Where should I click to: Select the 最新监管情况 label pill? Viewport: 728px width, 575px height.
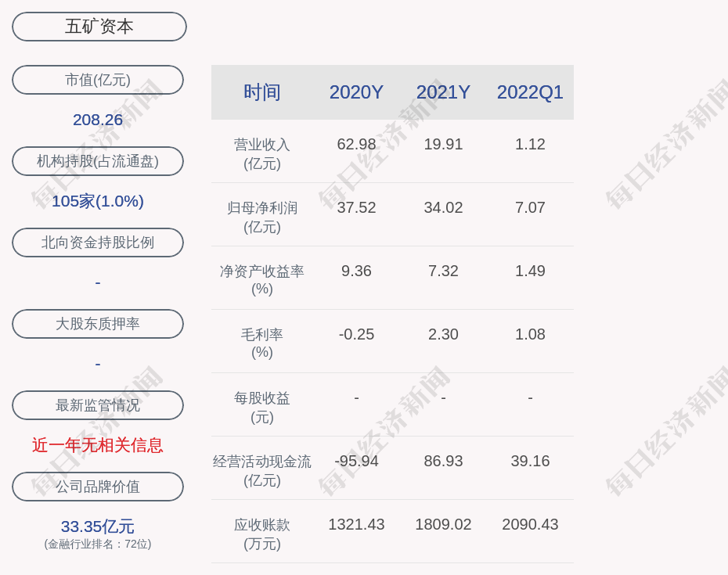pos(98,405)
